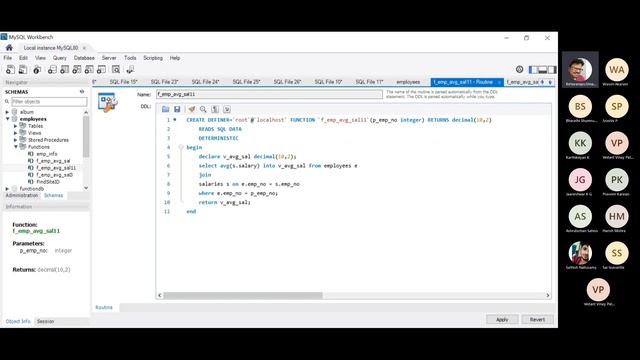640x360 pixels.
Task: Click the search table data toolbar icon
Action: click(x=116, y=70)
